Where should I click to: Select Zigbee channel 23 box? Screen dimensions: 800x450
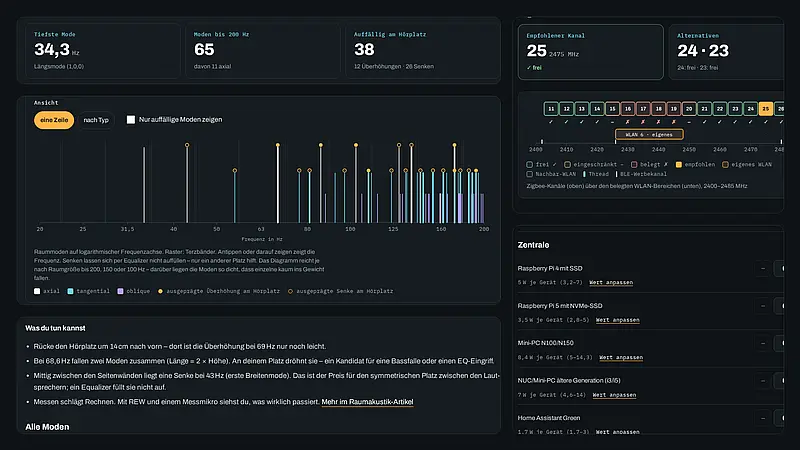pos(735,109)
